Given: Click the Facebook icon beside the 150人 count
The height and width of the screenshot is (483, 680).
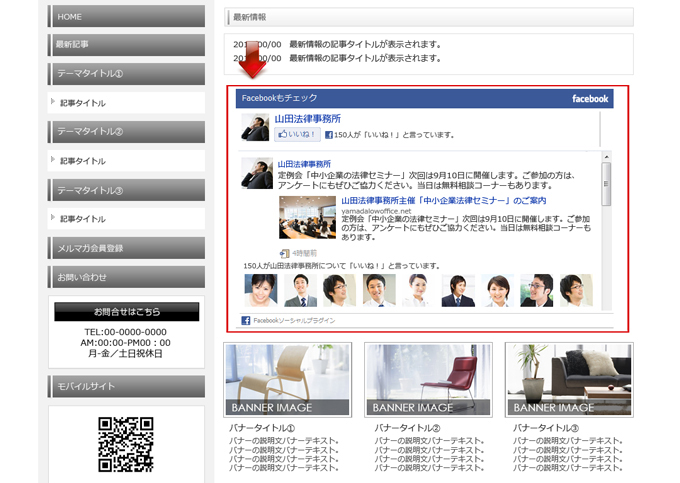Looking at the screenshot, I should pyautogui.click(x=328, y=134).
